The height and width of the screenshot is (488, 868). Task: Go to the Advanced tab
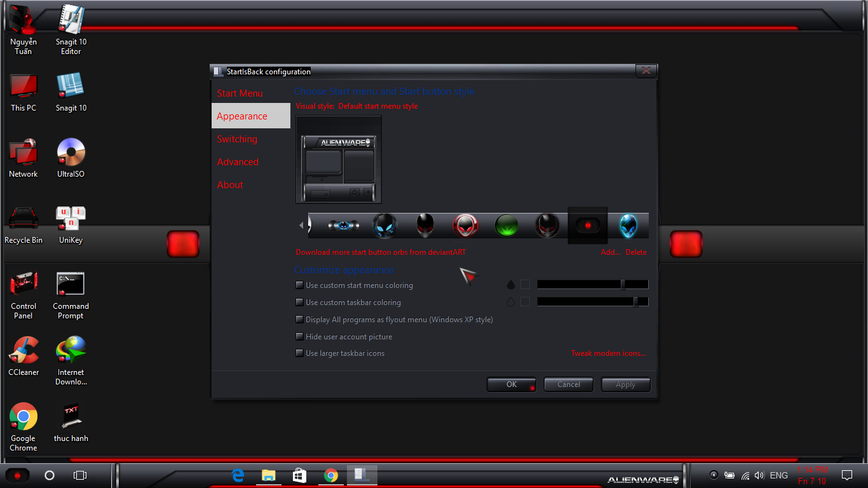238,162
